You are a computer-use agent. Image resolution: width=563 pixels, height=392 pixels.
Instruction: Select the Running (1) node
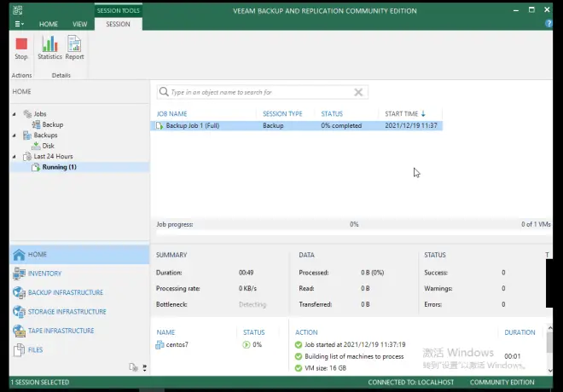click(59, 167)
